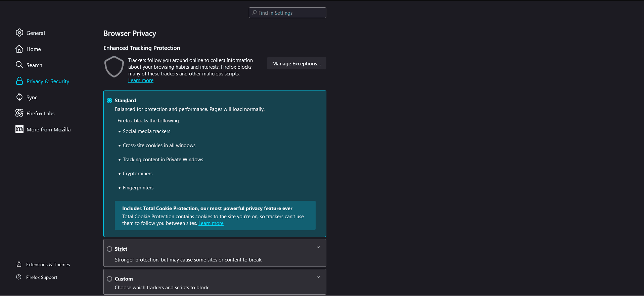Viewport: 644px width, 296px height.
Task: Open Total Cookie Protection Learn more link
Action: [211, 223]
